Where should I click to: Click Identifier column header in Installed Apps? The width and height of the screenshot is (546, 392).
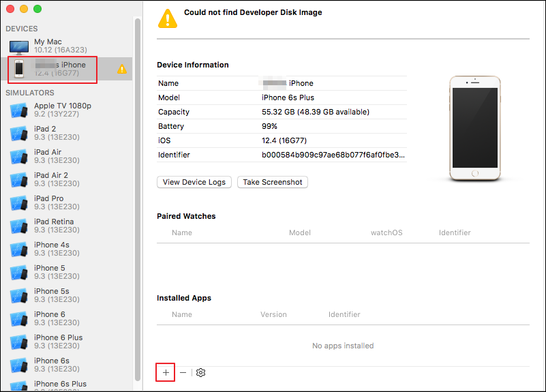(344, 314)
